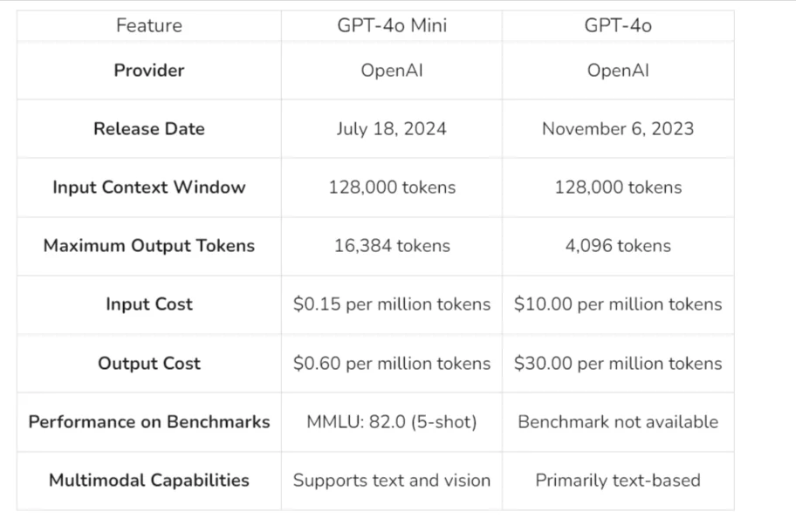
Task: Select the GPT-4o Mini column header
Action: [392, 25]
